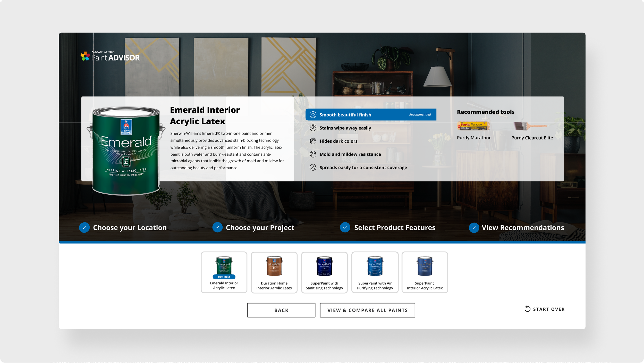
Task: Select Emerald Interior Acrylic Latex thumbnail
Action: [224, 272]
